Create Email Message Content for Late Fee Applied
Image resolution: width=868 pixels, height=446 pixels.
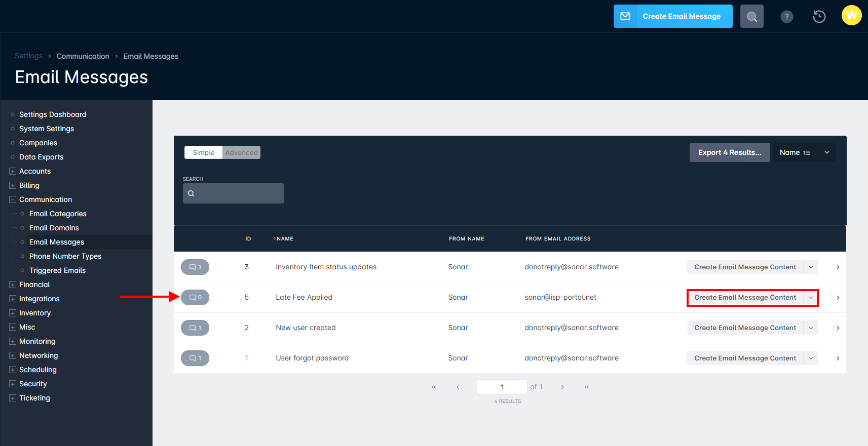[x=745, y=297]
